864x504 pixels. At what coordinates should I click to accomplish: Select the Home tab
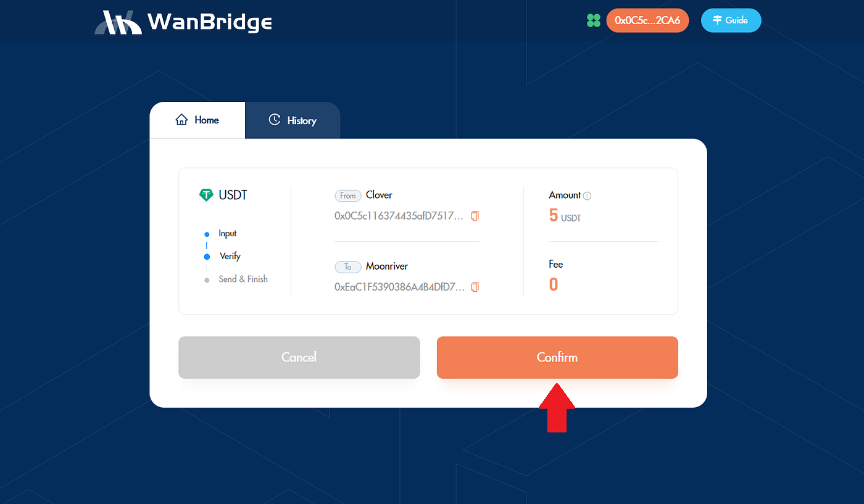[197, 120]
